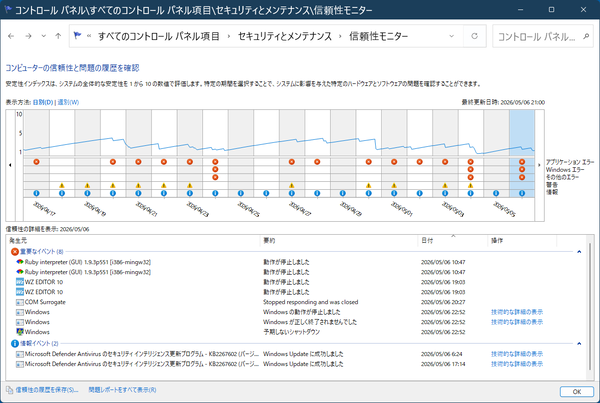Collapse the 重要なイベント group
The width and height of the screenshot is (600, 403).
(579, 252)
